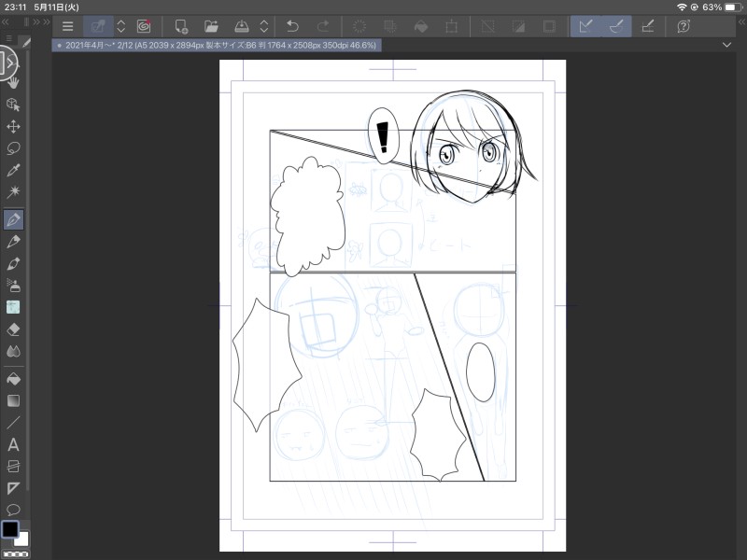The width and height of the screenshot is (747, 560).
Task: Select the Airbrush tool
Action: 13,286
